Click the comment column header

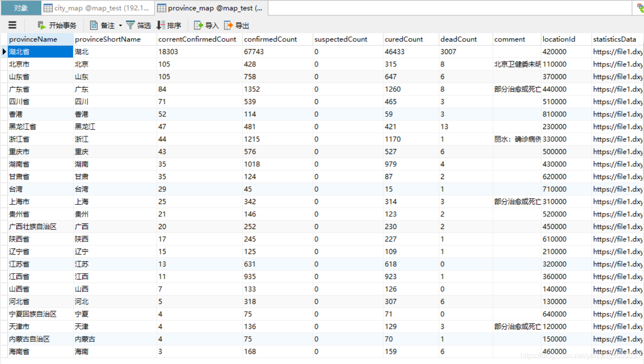[517, 39]
